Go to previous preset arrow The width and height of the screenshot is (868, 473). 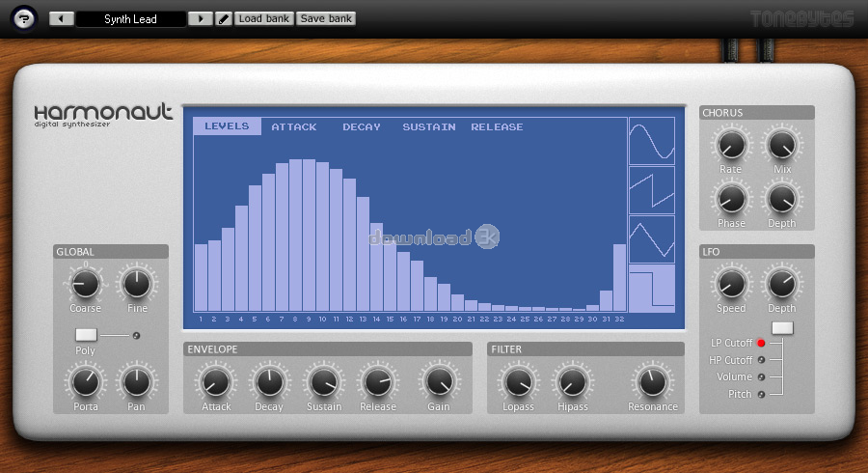tap(61, 18)
